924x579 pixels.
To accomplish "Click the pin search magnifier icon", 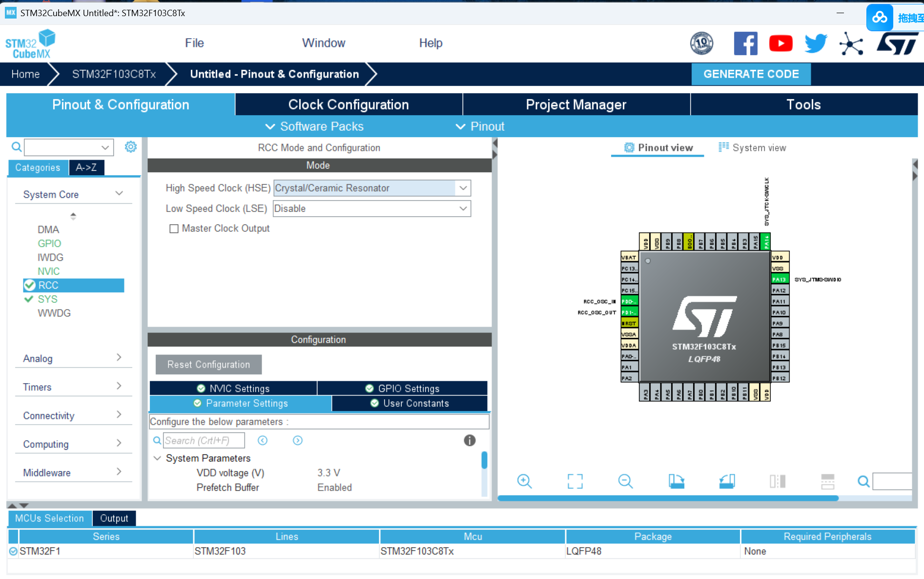I will click(x=863, y=481).
